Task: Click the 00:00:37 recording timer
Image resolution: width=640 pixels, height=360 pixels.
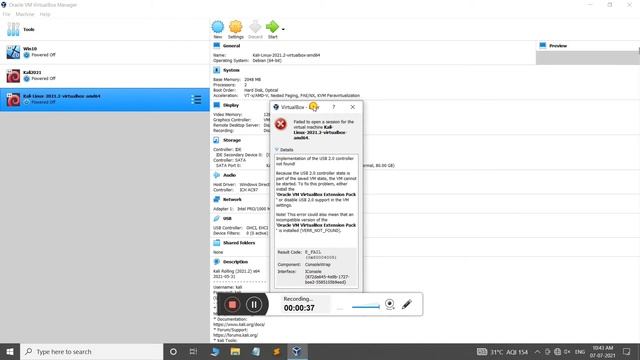Action: coord(299,308)
